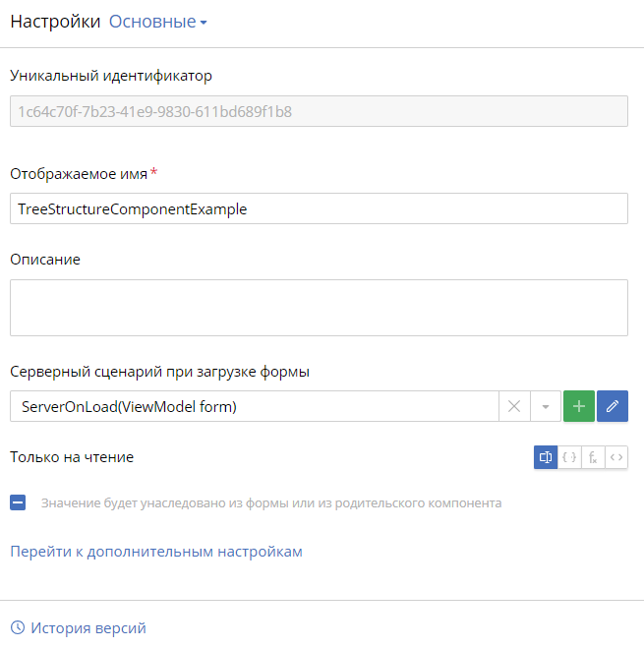Click the clock icon beside История версий
Image resolution: width=644 pixels, height=648 pixels.
click(x=18, y=627)
